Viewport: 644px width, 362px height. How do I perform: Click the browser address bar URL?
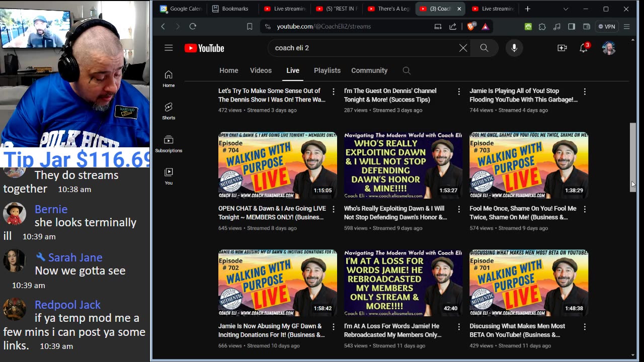tap(324, 26)
